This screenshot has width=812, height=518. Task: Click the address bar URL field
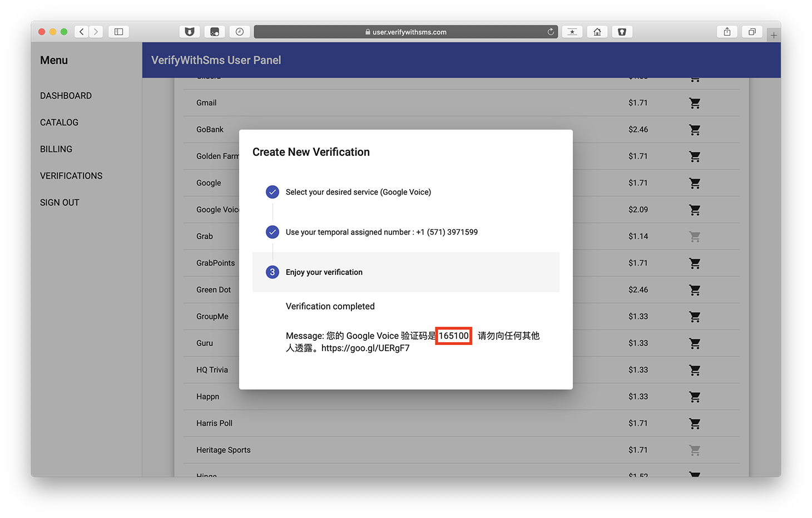click(x=405, y=32)
